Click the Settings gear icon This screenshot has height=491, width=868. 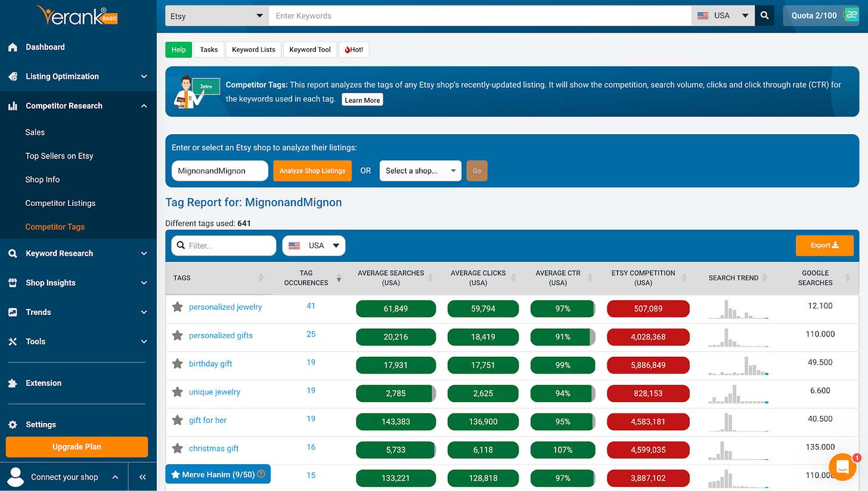point(13,425)
